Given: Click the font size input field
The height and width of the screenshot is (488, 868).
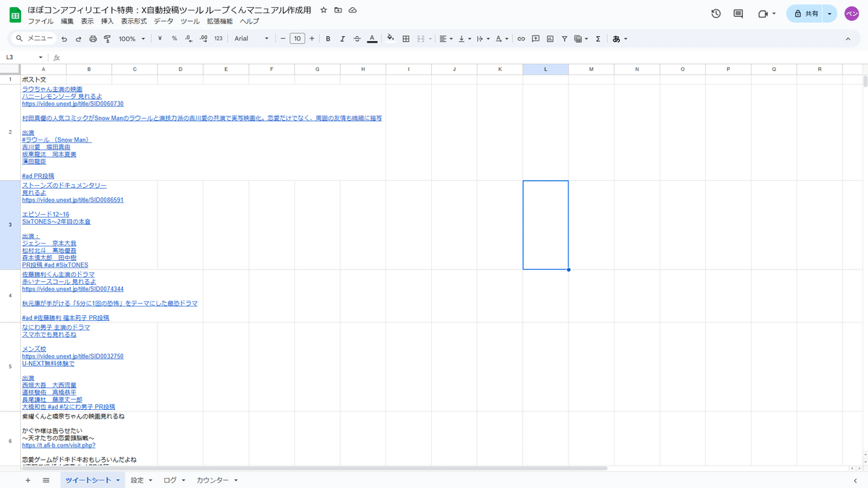Looking at the screenshot, I should pos(297,39).
